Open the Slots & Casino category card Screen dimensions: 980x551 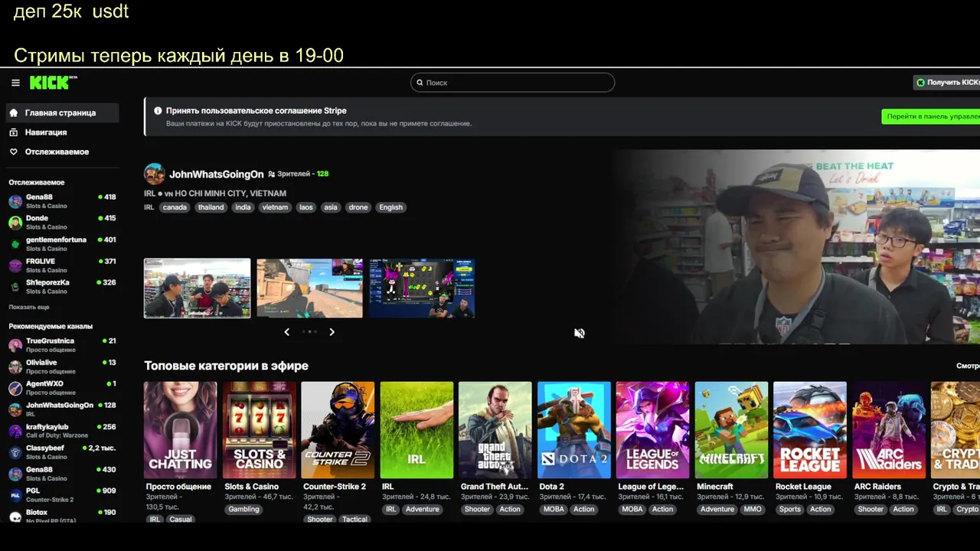(x=259, y=430)
